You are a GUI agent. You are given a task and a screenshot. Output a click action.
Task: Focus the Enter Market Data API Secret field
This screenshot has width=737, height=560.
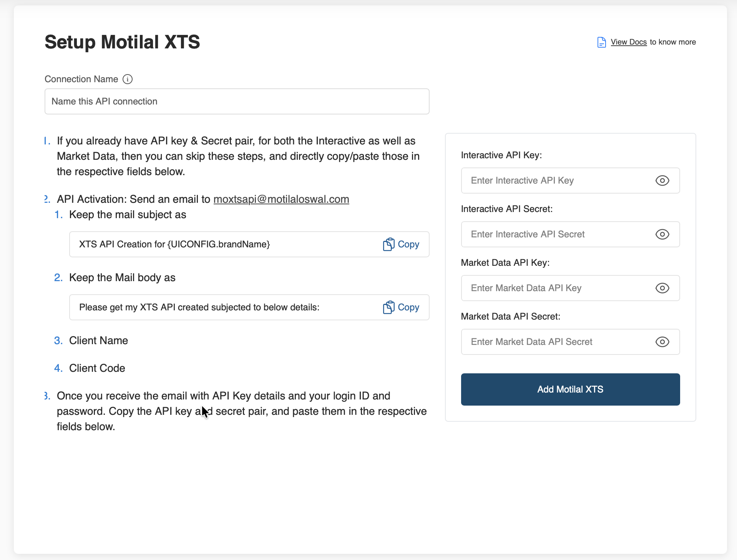pos(557,342)
